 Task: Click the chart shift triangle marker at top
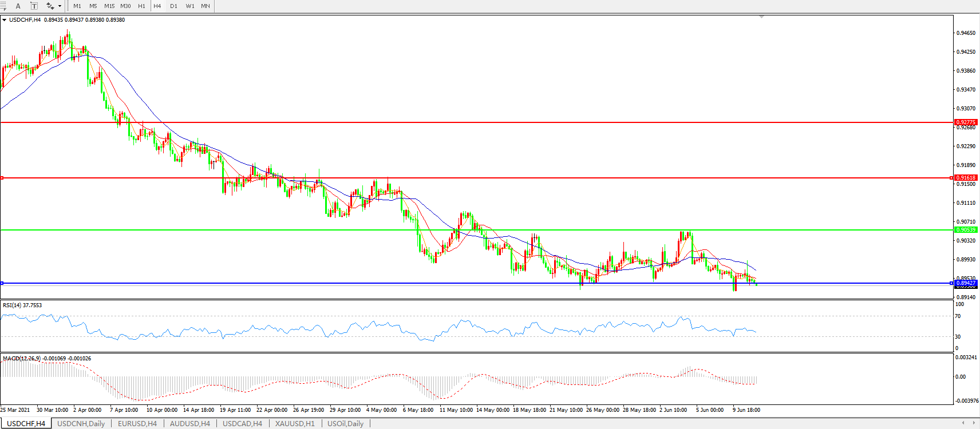[761, 17]
